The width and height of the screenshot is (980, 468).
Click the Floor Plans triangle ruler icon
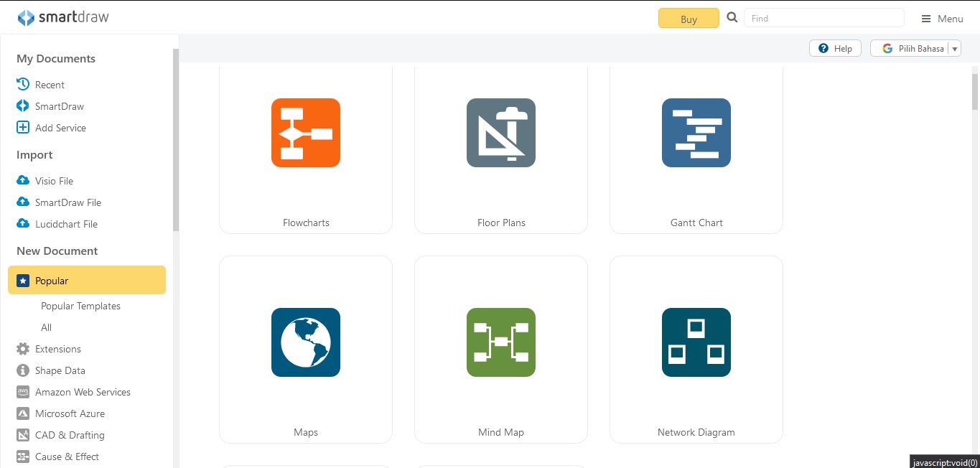[x=501, y=133]
